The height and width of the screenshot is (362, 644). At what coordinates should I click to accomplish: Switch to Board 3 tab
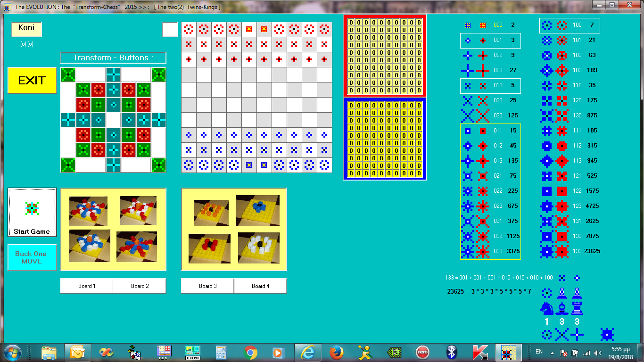[207, 286]
